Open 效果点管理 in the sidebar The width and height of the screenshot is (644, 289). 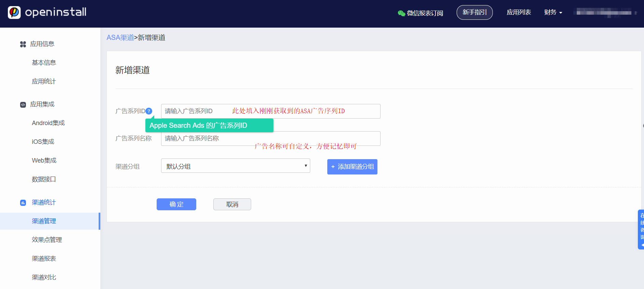coord(47,240)
